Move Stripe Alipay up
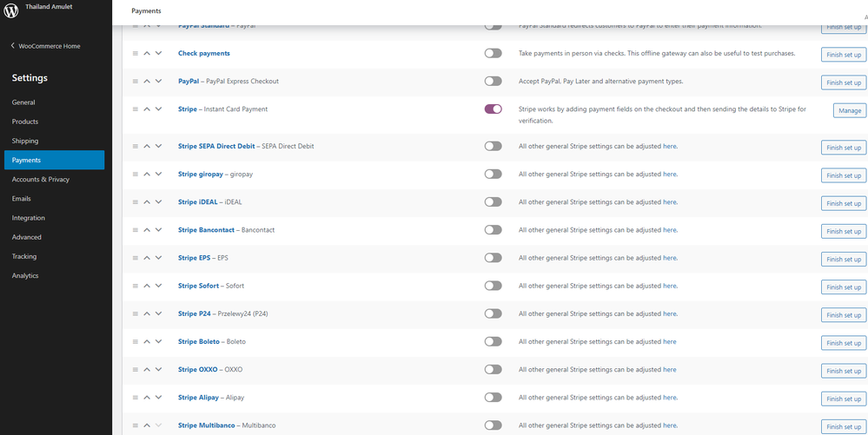Screen dimensions: 868x435 click(147, 398)
